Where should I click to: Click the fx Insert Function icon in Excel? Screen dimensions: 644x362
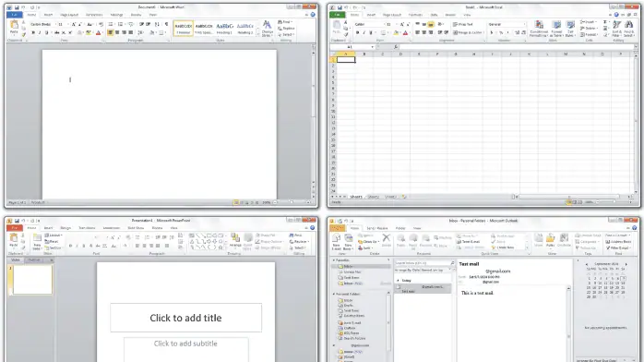coord(396,47)
